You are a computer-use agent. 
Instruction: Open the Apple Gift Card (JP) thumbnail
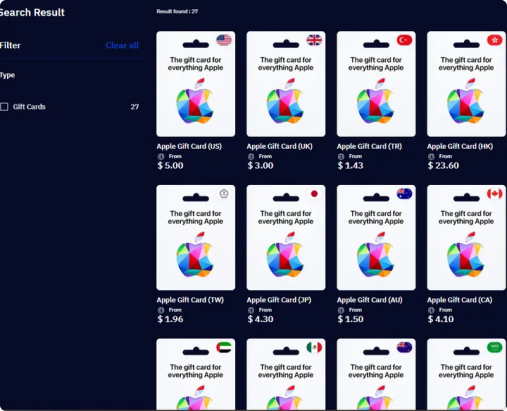point(286,238)
